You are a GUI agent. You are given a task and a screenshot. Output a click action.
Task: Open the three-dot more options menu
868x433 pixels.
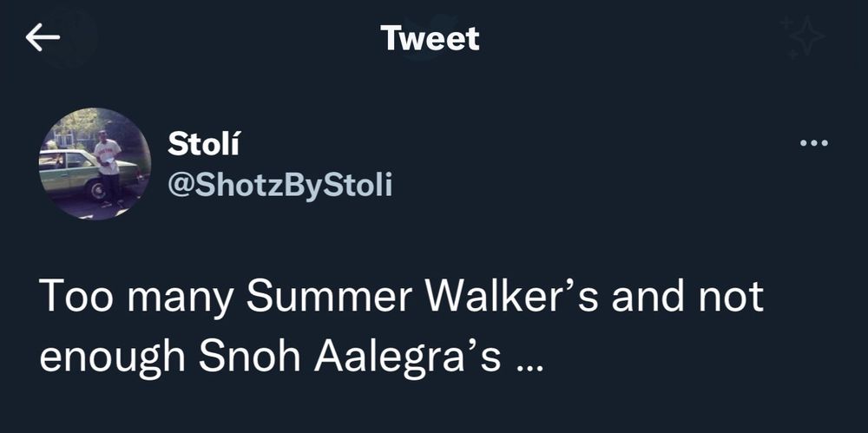814,144
